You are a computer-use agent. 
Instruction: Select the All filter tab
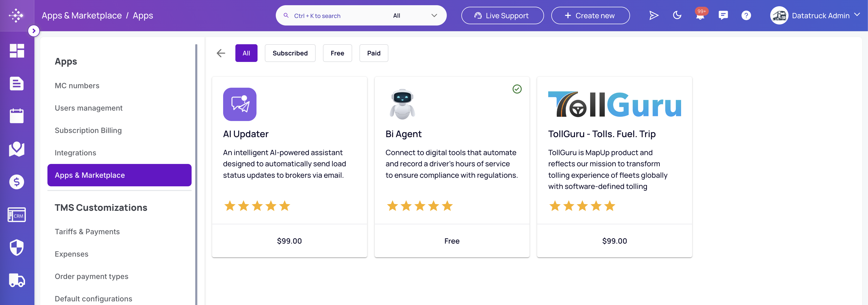(246, 53)
